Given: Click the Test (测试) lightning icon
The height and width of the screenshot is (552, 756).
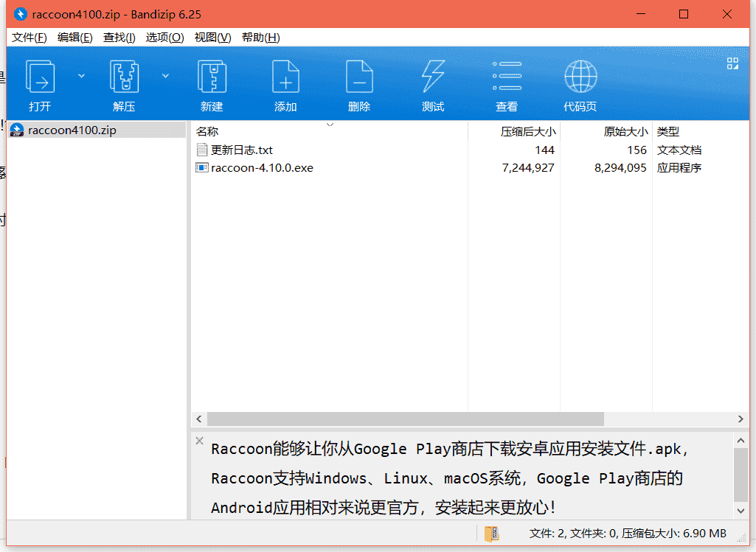Looking at the screenshot, I should click(x=433, y=77).
